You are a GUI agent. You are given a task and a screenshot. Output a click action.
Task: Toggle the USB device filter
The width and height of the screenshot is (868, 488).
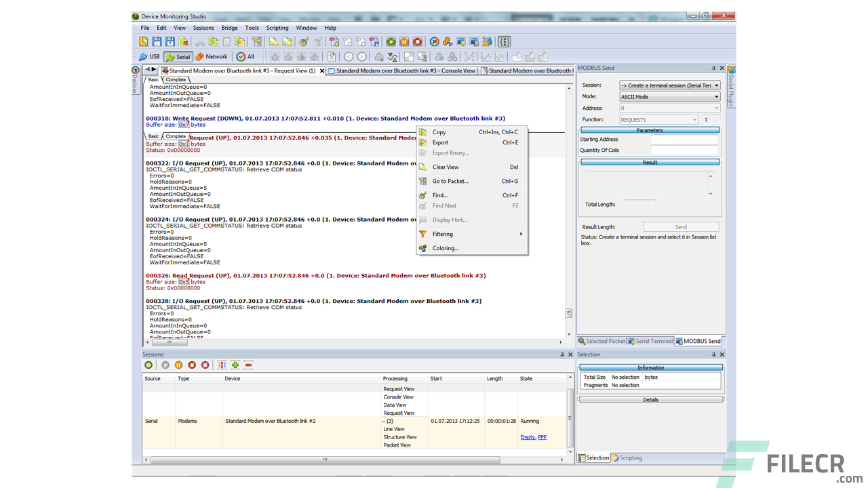pyautogui.click(x=149, y=57)
